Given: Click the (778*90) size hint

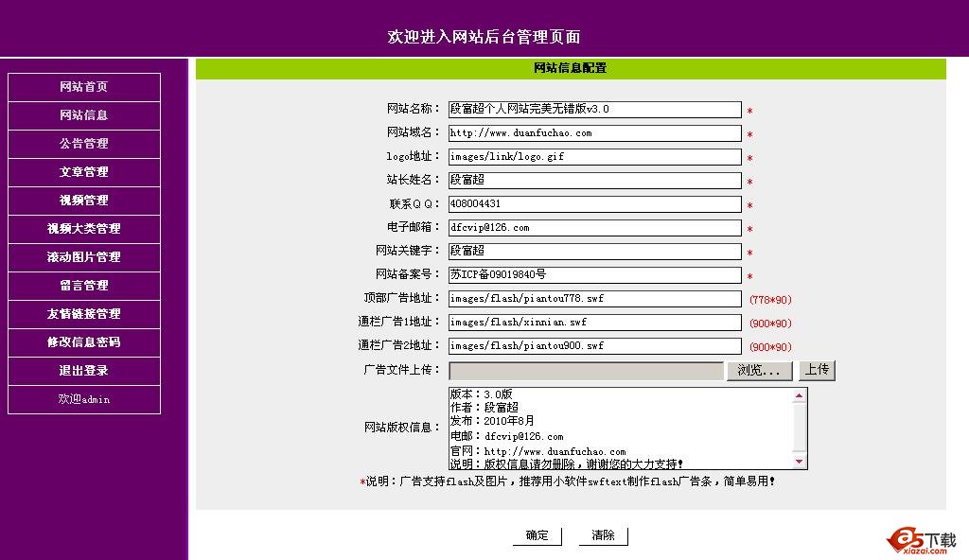Looking at the screenshot, I should (x=770, y=300).
